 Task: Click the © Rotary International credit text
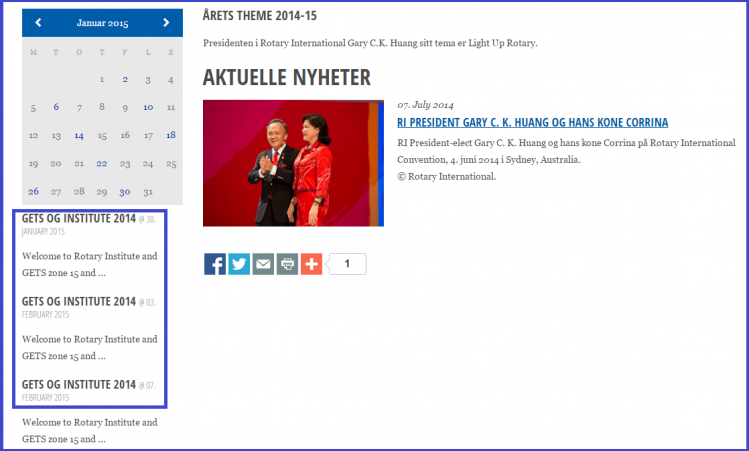[x=447, y=176]
